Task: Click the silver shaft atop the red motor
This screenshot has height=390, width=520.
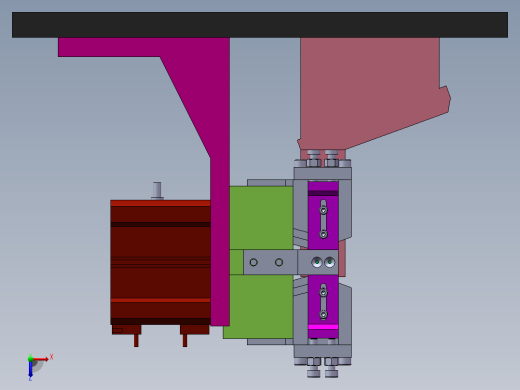Action: click(x=157, y=190)
